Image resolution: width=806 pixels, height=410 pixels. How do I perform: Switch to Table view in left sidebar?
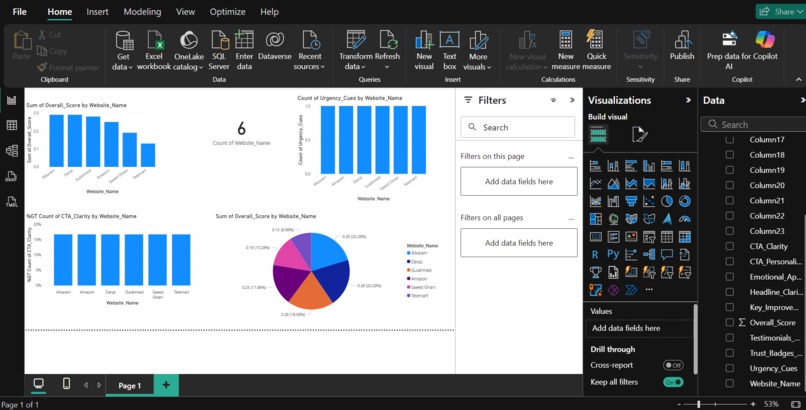[11, 125]
